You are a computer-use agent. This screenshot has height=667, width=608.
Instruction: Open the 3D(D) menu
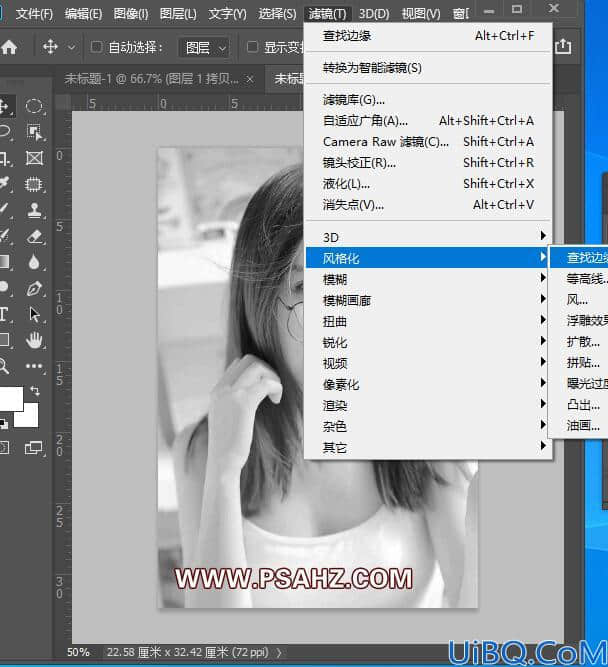tap(374, 14)
